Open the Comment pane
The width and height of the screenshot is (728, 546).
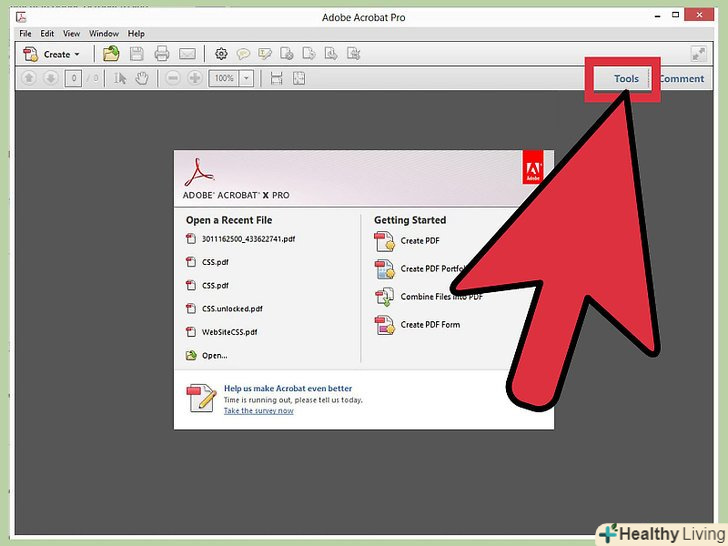point(681,78)
